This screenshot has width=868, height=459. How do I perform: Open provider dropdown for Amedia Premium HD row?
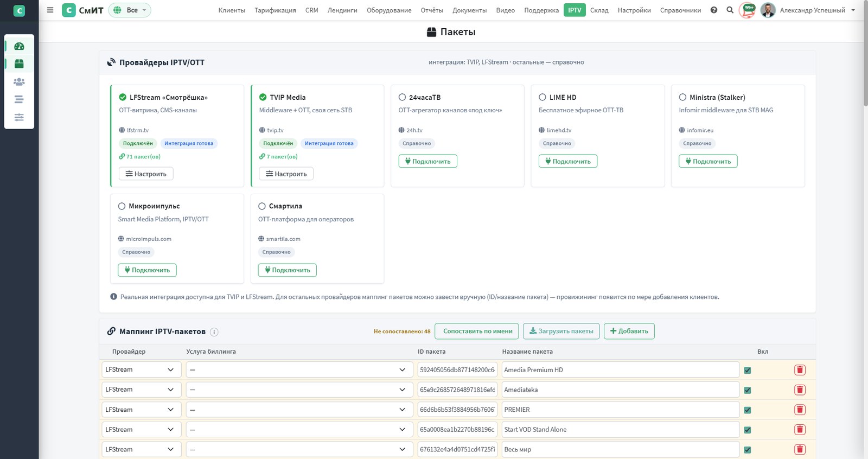click(x=141, y=369)
